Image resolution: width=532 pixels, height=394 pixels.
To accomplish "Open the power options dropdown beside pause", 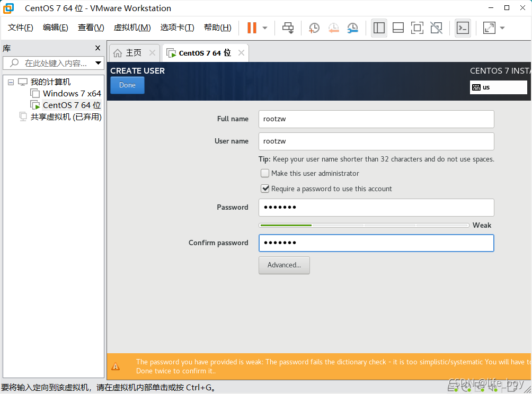I will tap(265, 28).
